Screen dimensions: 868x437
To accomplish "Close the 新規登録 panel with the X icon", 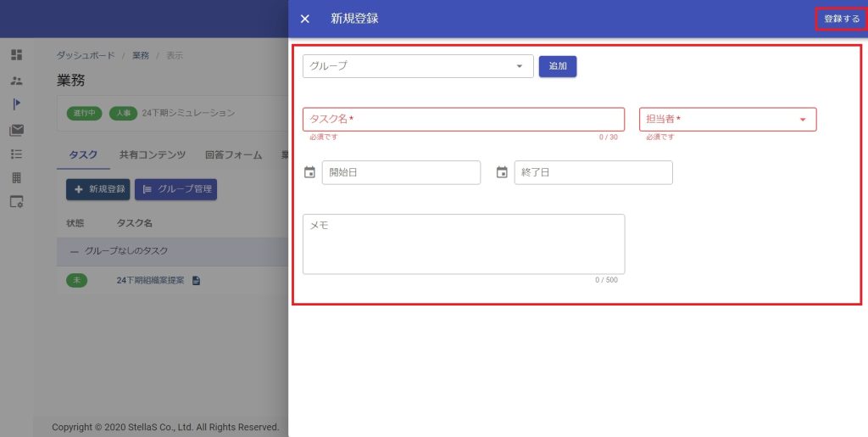I will 305,19.
